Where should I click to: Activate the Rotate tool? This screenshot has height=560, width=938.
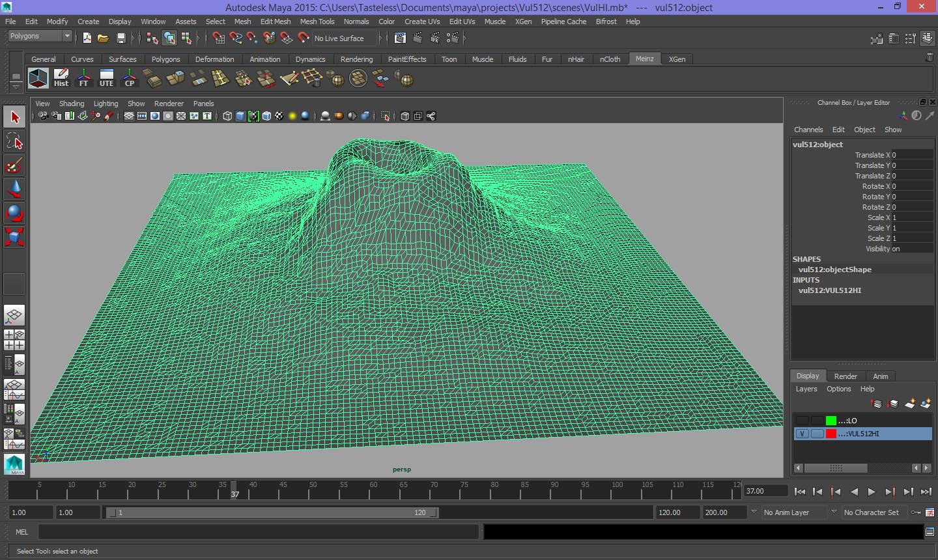tap(14, 212)
